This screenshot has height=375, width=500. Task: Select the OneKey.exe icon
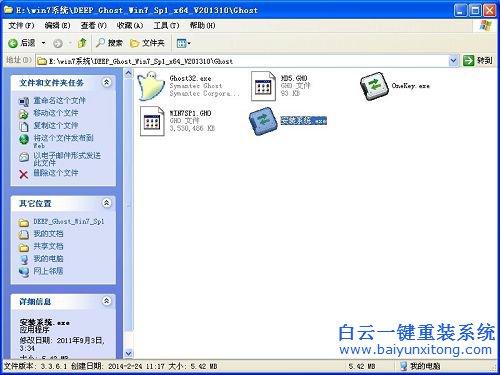point(374,86)
